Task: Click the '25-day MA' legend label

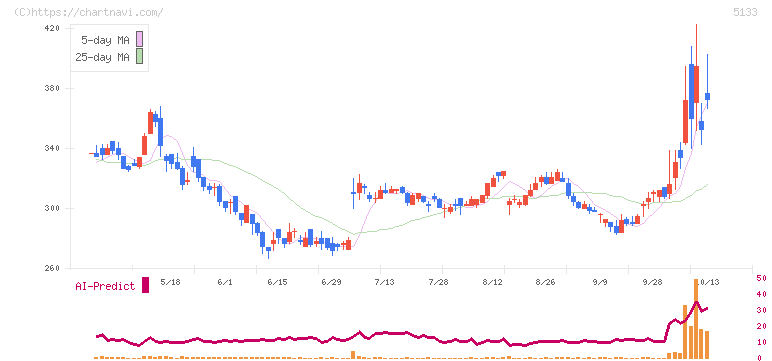Action: click(102, 57)
